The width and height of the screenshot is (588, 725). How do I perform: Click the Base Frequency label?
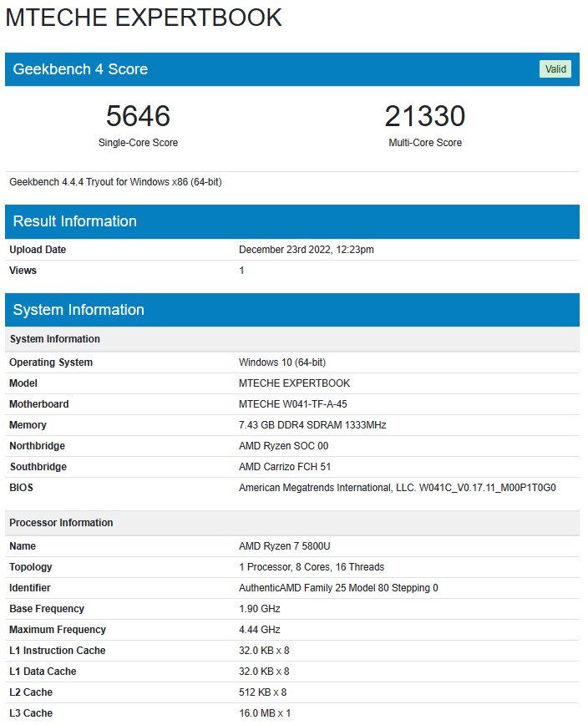47,608
